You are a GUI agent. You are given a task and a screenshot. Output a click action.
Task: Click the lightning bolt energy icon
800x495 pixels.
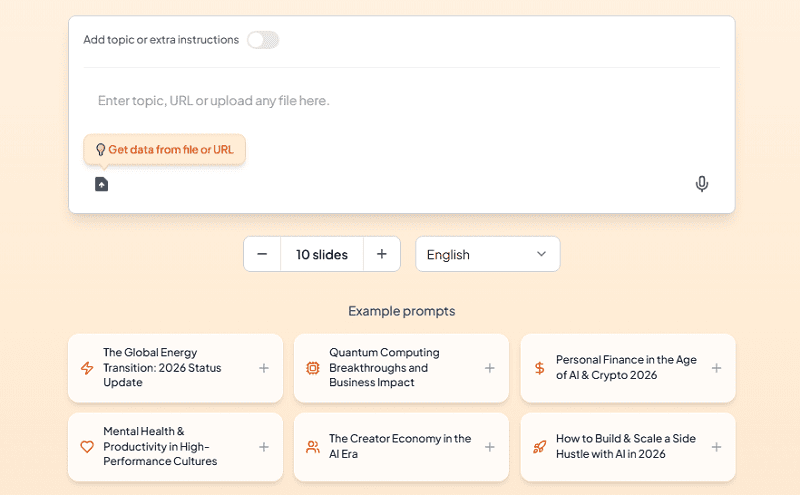[87, 368]
